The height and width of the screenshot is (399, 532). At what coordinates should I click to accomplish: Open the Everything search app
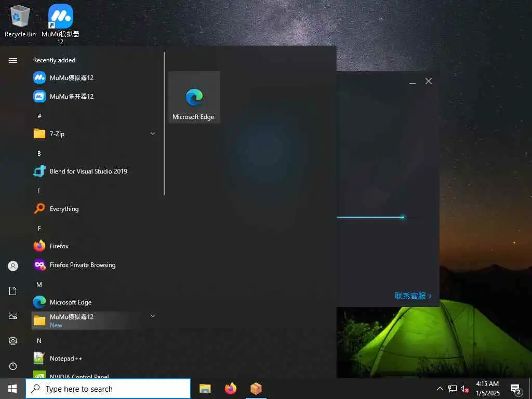click(x=94, y=209)
